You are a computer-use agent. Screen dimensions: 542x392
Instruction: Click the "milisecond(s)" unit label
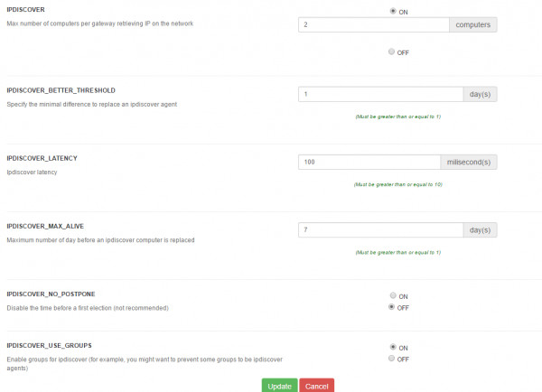pos(469,162)
